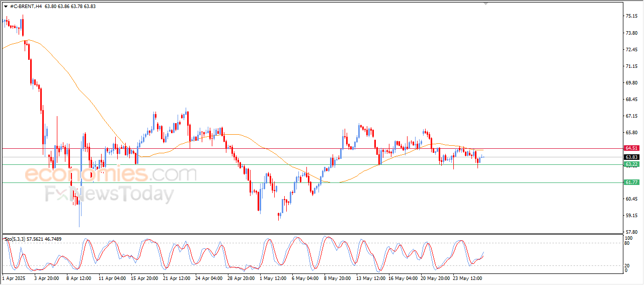644x285 pixels.
Task: Select the red 64.51 price level tag
Action: [631, 148]
